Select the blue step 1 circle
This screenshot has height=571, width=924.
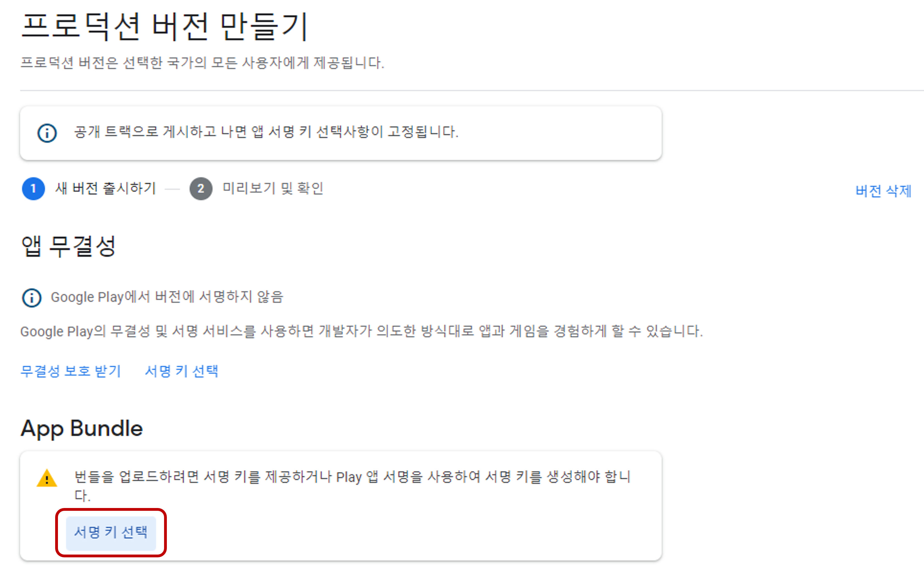click(x=33, y=188)
